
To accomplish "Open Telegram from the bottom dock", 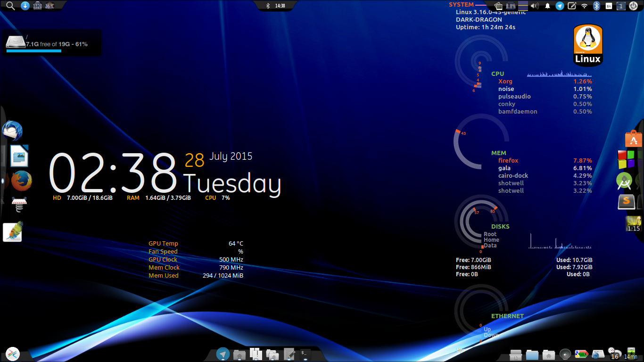I will pyautogui.click(x=223, y=354).
